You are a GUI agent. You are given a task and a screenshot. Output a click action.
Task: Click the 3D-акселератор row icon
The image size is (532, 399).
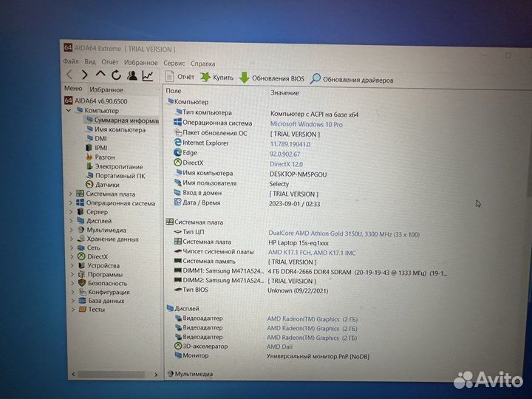pyautogui.click(x=178, y=346)
